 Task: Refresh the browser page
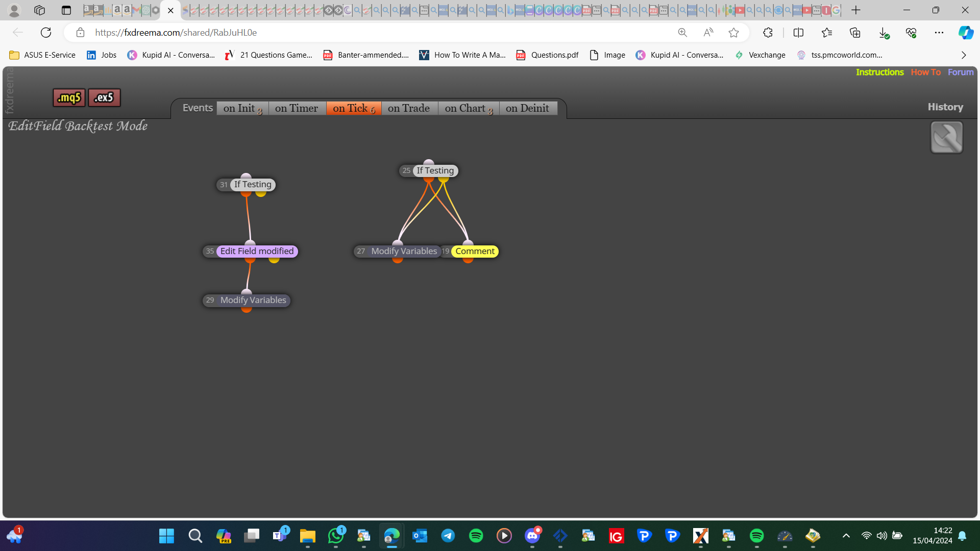[46, 33]
